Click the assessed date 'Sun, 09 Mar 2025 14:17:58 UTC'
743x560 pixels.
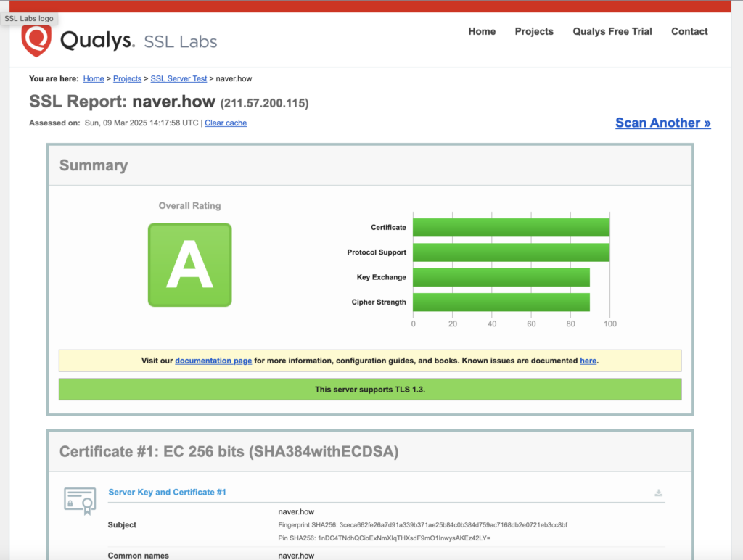pos(141,123)
